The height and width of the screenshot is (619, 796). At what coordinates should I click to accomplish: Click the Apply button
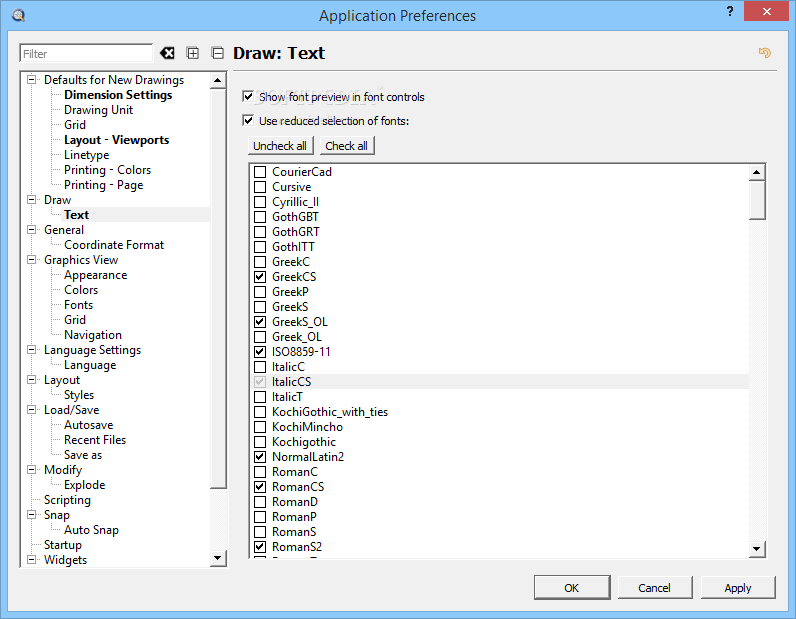point(738,588)
